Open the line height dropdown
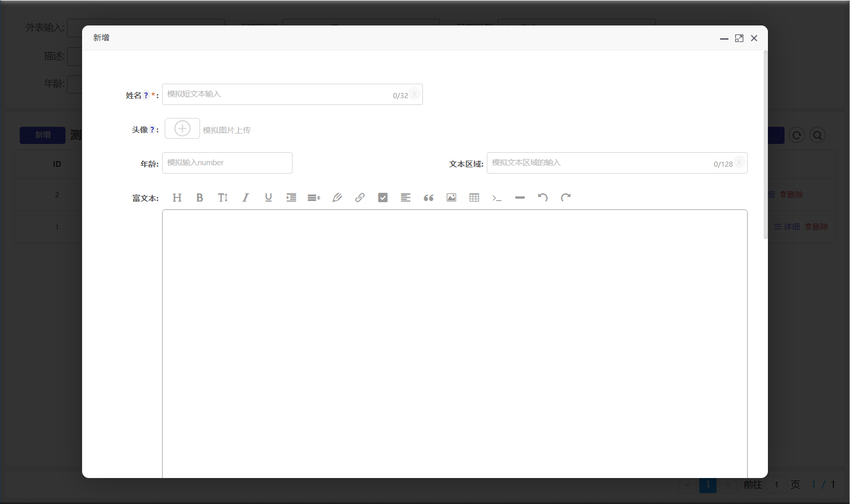Image resolution: width=850 pixels, height=504 pixels. tap(314, 197)
